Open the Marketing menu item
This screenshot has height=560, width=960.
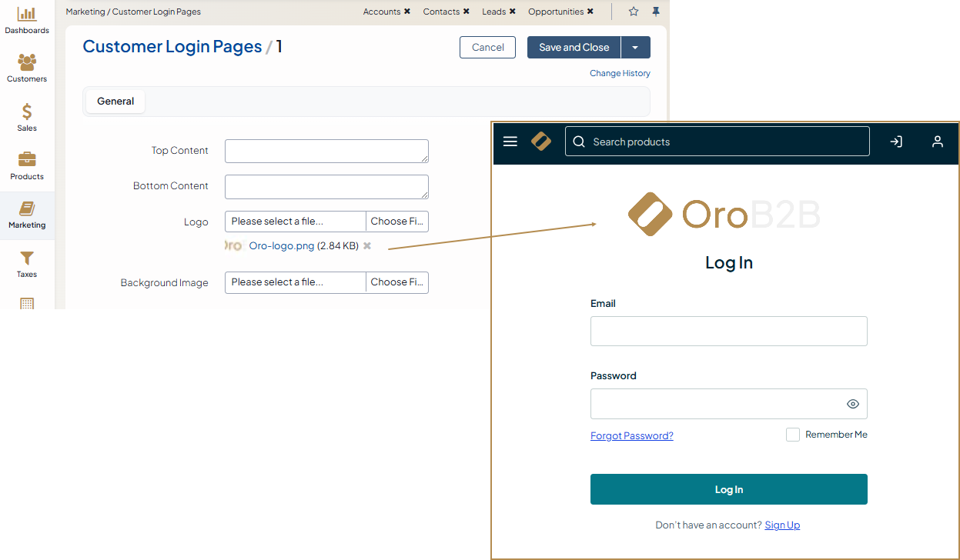27,215
